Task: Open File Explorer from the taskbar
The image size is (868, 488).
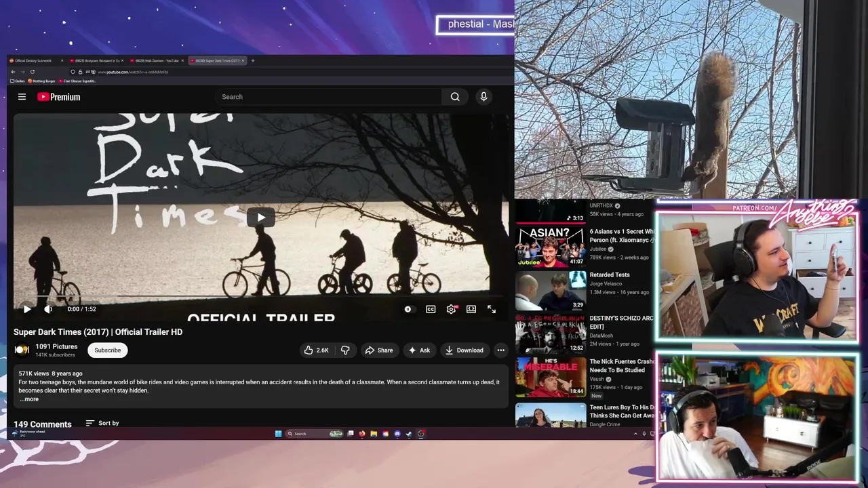Action: [374, 434]
